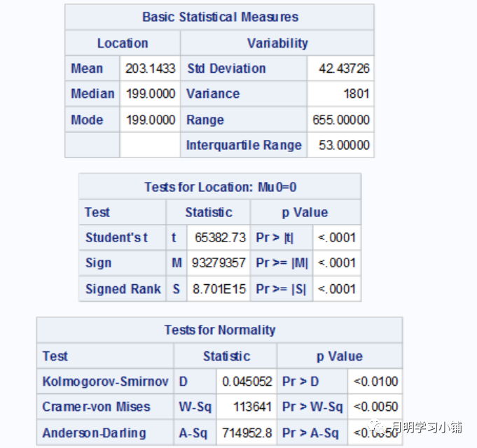The height and width of the screenshot is (448, 477).
Task: Click the Basic Statistical Measures title
Action: (220, 17)
